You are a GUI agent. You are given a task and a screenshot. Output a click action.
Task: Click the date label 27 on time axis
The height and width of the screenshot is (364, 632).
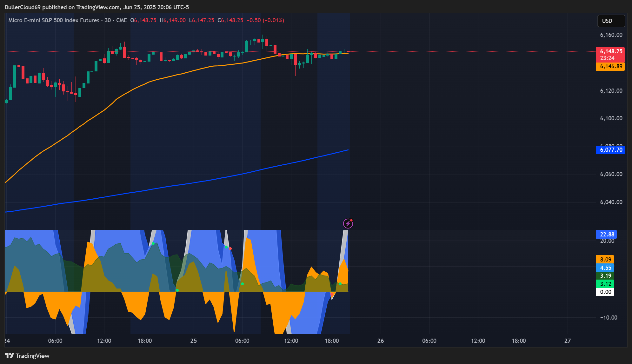567,341
